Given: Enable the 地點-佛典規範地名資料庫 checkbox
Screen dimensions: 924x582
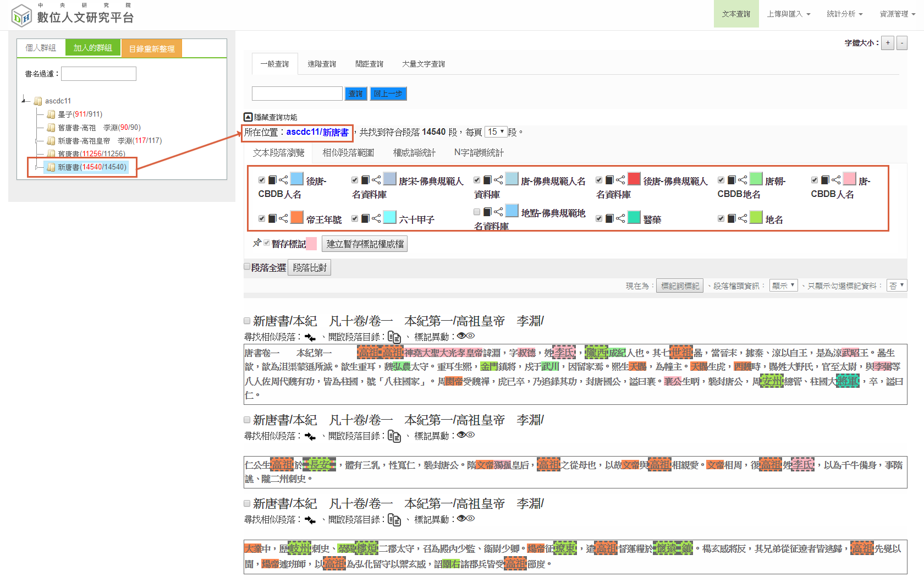Looking at the screenshot, I should click(x=477, y=212).
